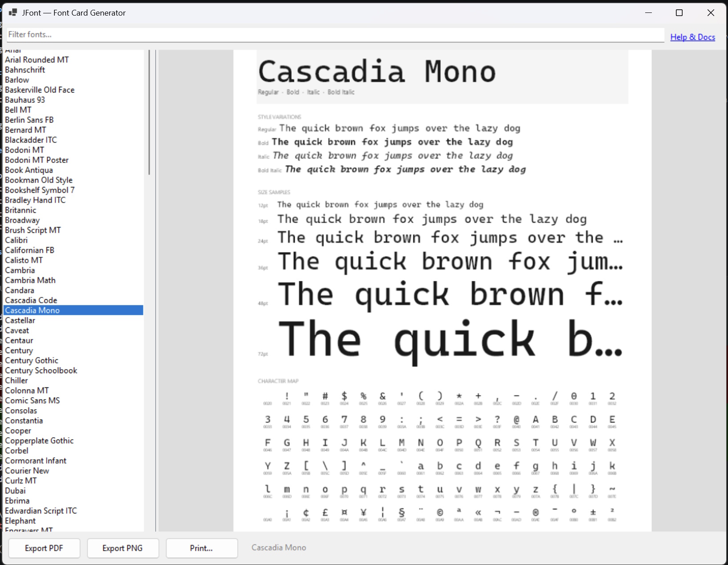
Task: Click the § glyph in character map
Action: click(x=402, y=512)
